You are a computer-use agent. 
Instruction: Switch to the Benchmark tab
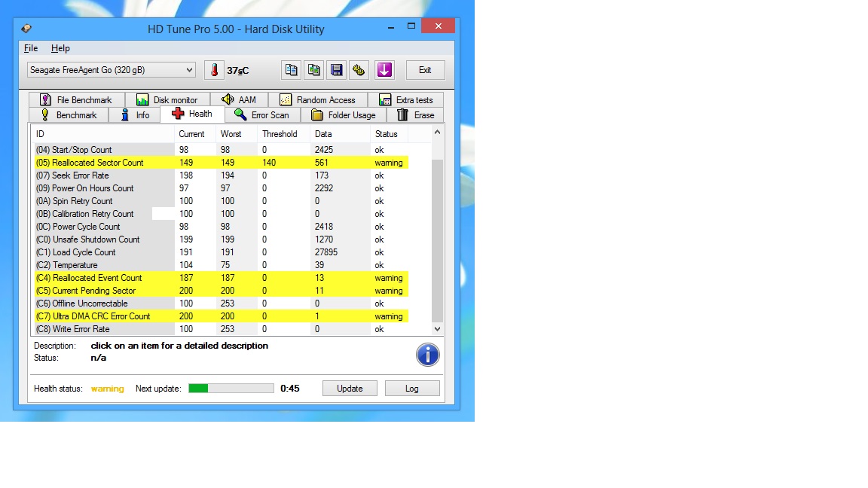69,115
